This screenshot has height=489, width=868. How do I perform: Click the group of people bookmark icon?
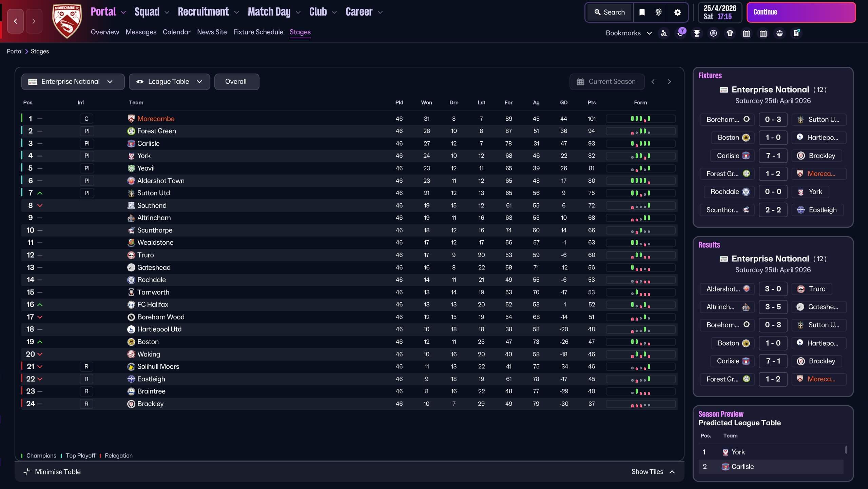[x=779, y=33]
